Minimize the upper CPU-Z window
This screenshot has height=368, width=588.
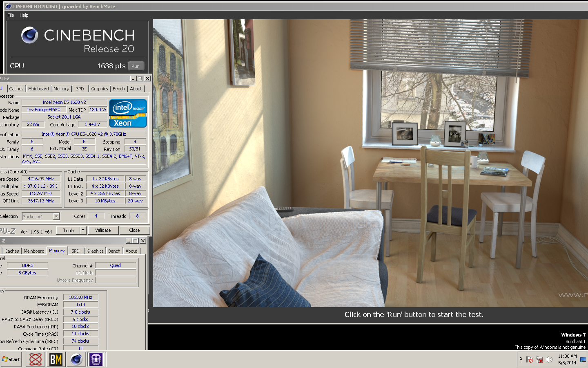click(x=133, y=79)
